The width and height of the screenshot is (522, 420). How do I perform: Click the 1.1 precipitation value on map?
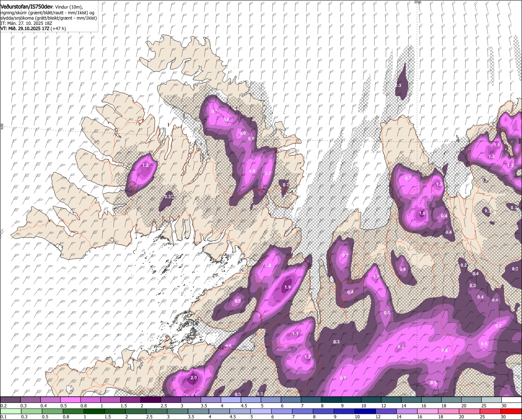[x=296, y=334]
